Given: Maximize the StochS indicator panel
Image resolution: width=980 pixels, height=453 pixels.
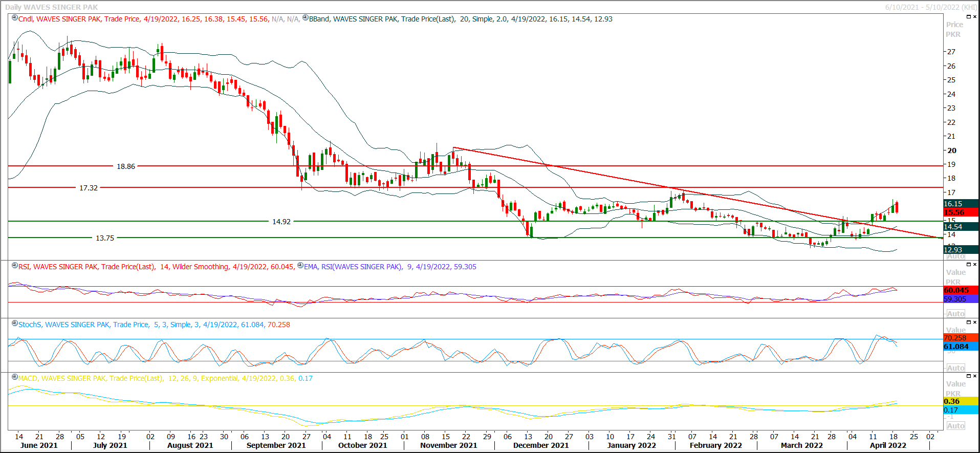Looking at the screenshot, I should pyautogui.click(x=968, y=322).
